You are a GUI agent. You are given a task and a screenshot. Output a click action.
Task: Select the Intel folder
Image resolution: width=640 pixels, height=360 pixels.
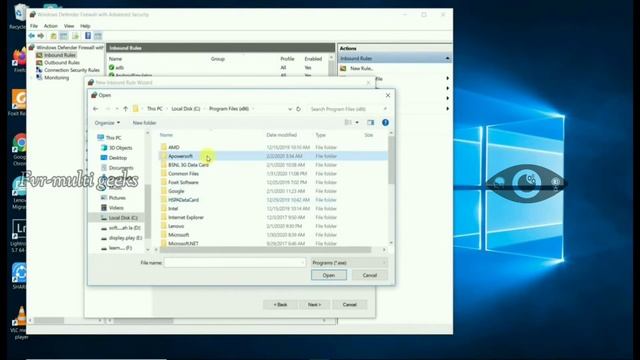173,209
